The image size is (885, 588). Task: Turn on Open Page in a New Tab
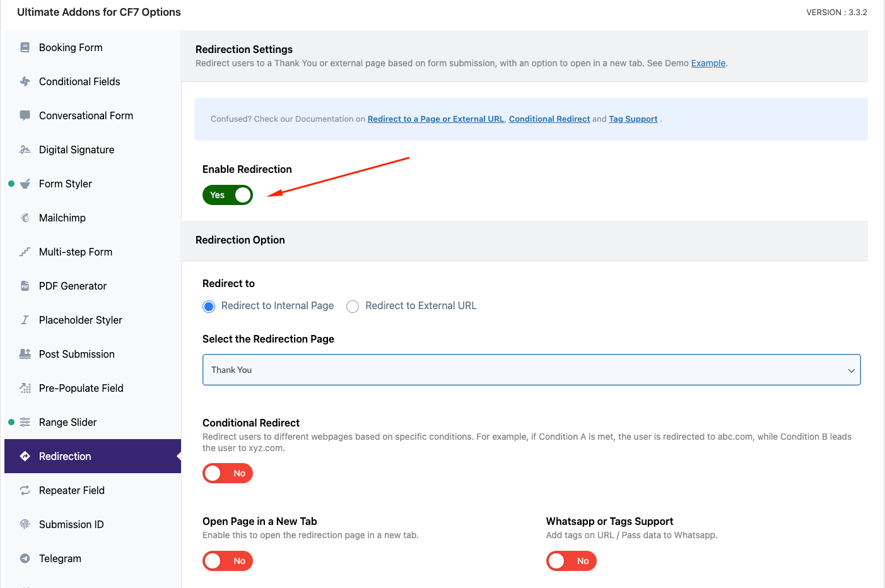click(x=228, y=560)
